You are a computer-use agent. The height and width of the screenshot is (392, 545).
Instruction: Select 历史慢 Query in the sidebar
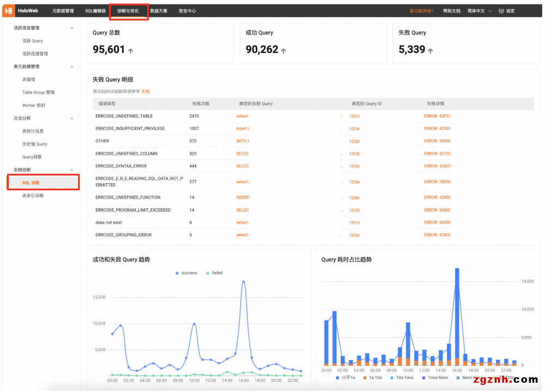pyautogui.click(x=35, y=144)
